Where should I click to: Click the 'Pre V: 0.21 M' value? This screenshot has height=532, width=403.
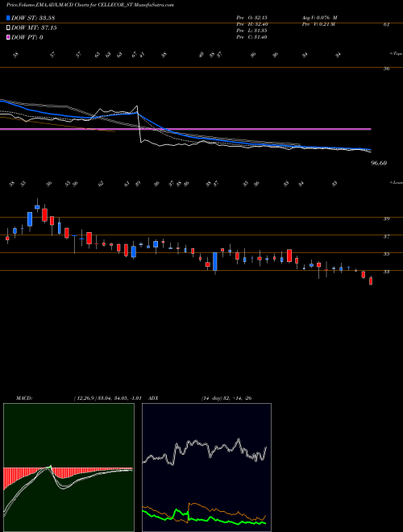pos(319,24)
